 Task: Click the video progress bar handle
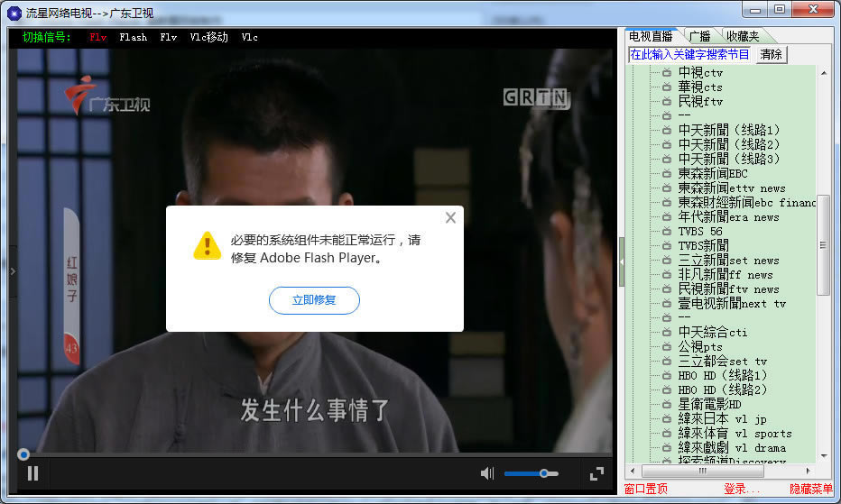click(23, 454)
